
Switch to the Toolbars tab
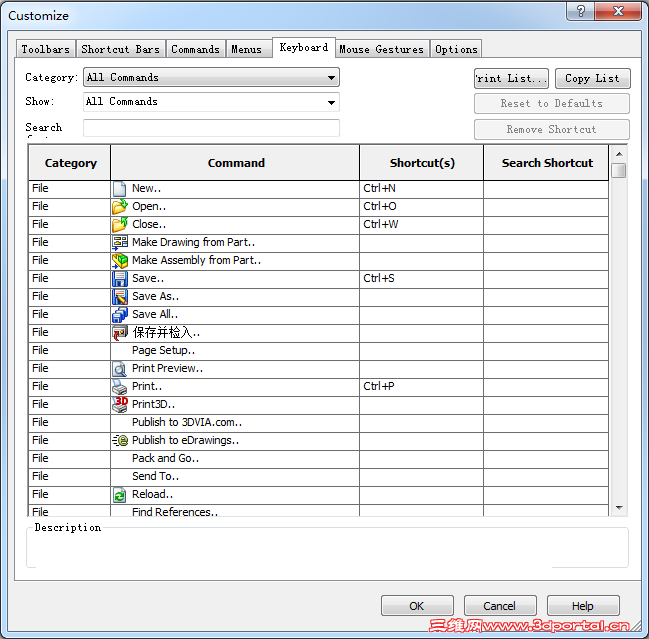coord(46,49)
